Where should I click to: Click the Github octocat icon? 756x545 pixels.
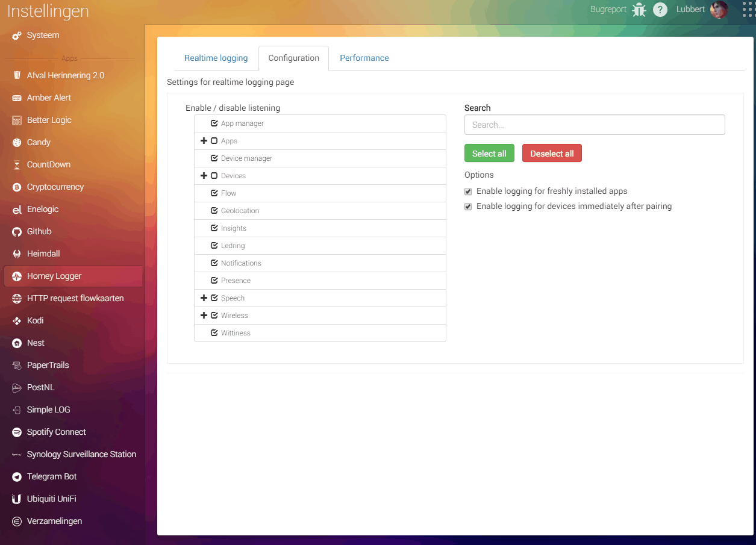point(17,231)
